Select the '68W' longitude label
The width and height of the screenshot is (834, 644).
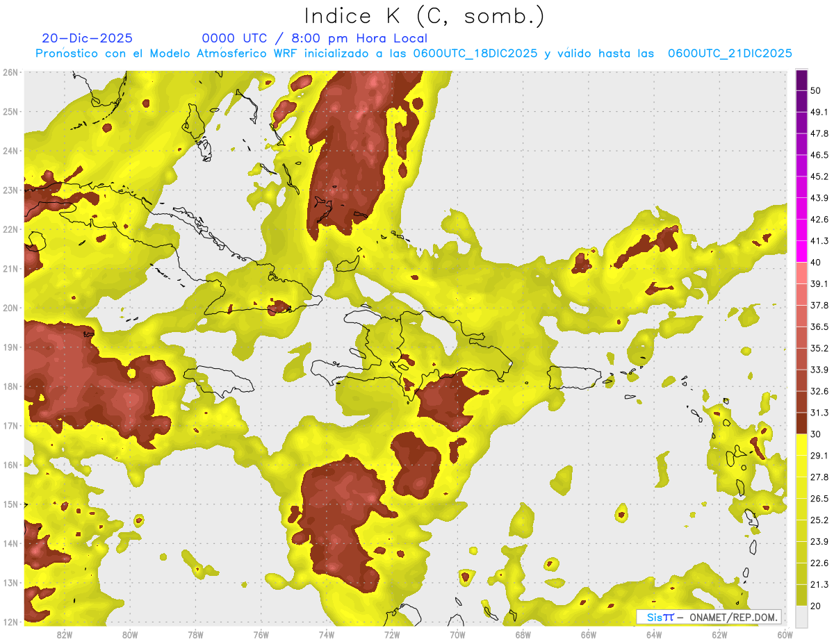tap(523, 635)
